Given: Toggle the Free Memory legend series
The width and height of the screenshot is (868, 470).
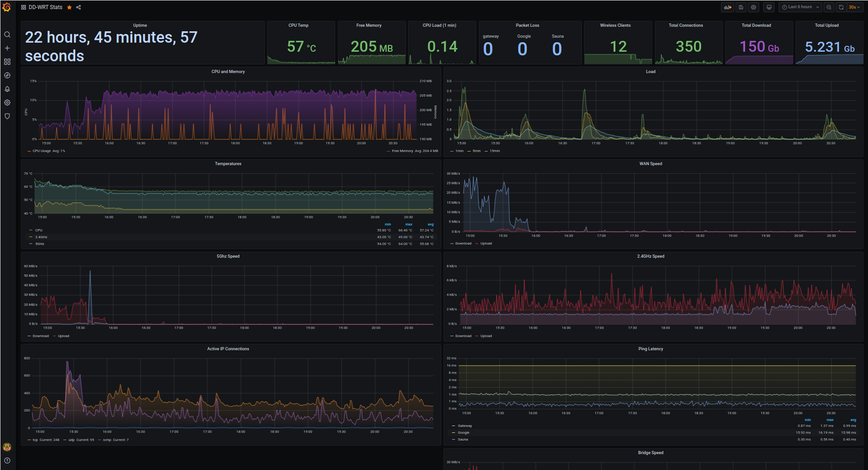Looking at the screenshot, I should pyautogui.click(x=402, y=151).
